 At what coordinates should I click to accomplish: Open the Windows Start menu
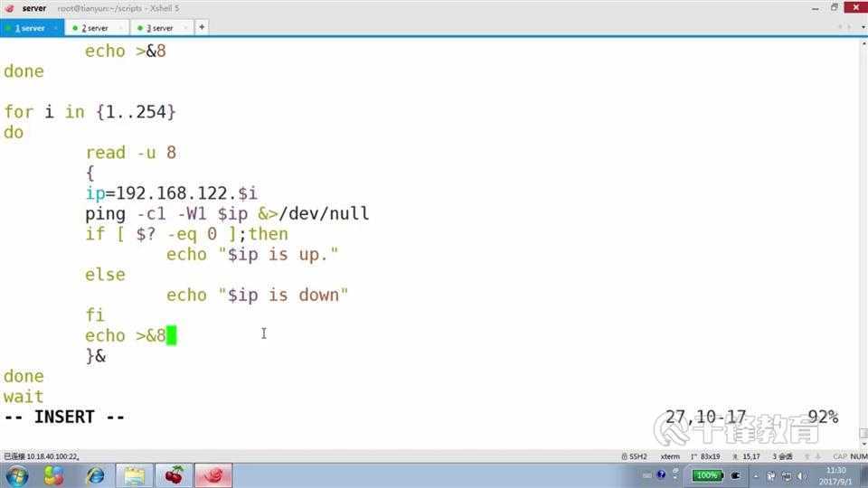[16, 476]
